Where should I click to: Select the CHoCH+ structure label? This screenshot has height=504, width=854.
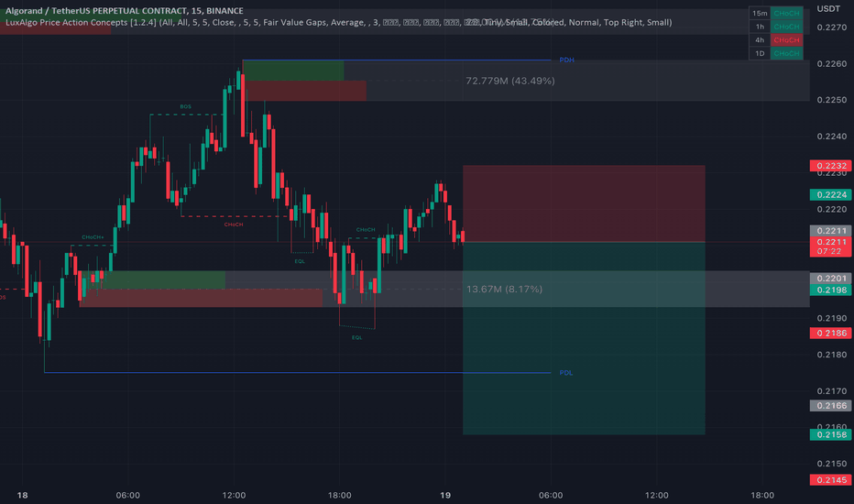tap(93, 237)
